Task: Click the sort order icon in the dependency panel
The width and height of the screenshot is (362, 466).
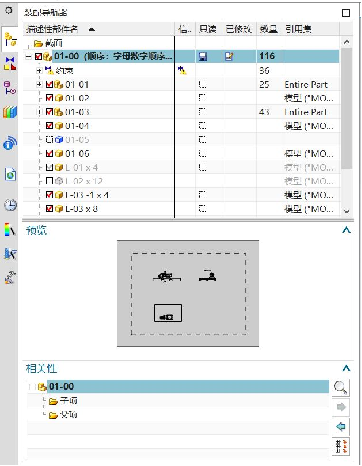Action: point(341,446)
